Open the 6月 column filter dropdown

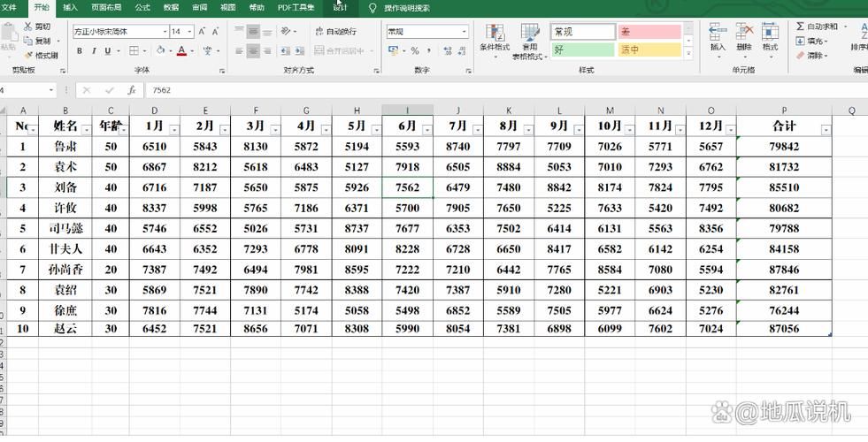pyautogui.click(x=426, y=129)
